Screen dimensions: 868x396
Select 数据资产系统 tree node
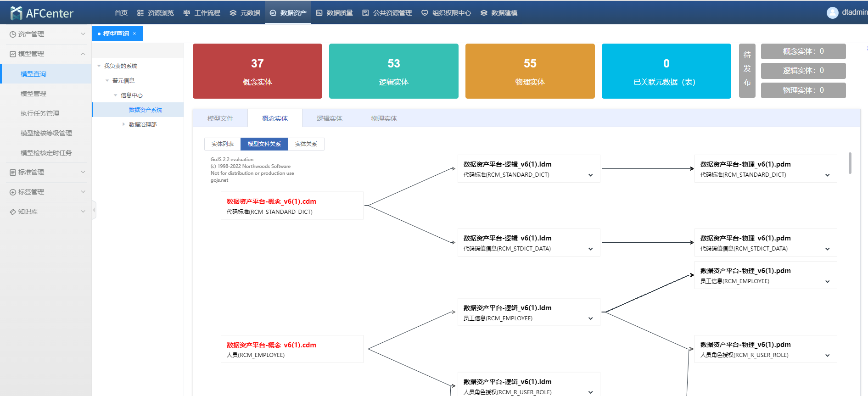146,110
